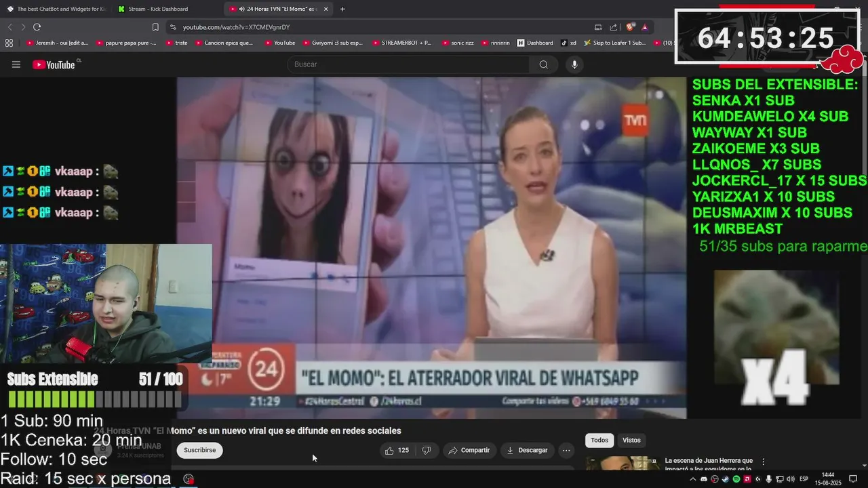Click the video title about El Momo viral
This screenshot has width=868, height=488.
point(247,430)
